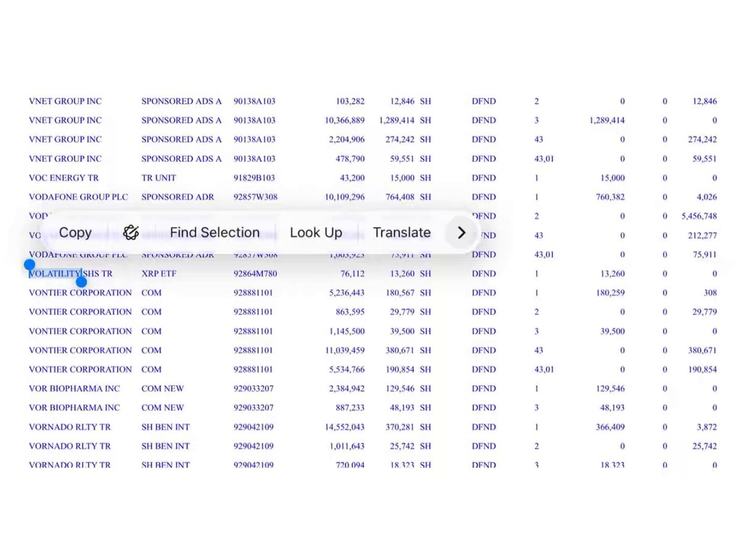740x560 pixels.
Task: Translate the selected word
Action: click(x=401, y=233)
